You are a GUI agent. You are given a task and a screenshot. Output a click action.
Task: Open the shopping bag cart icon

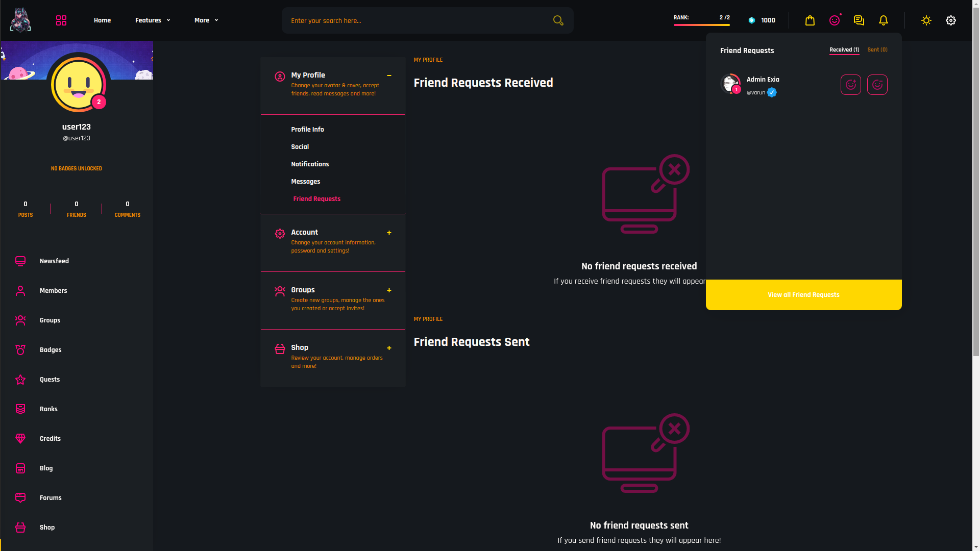point(810,20)
